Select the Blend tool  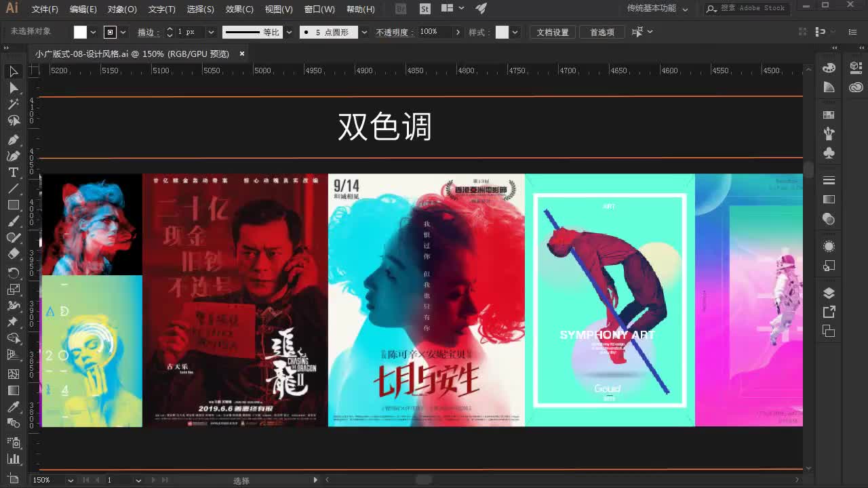pos(14,423)
